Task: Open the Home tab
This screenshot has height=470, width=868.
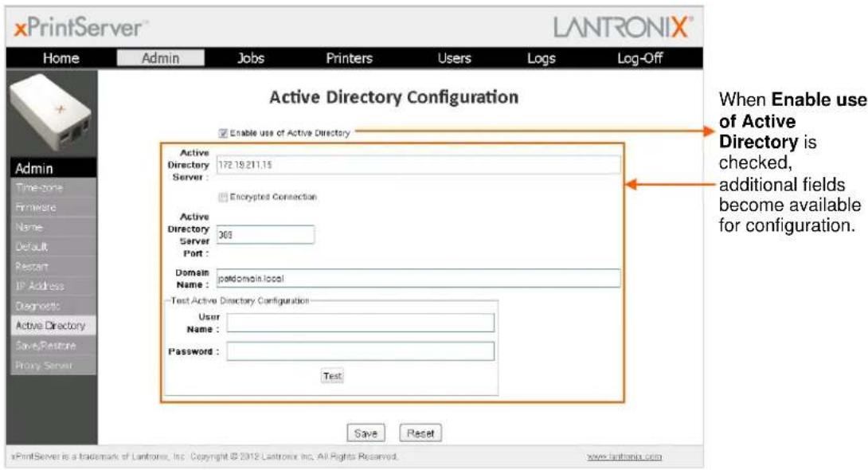Action: point(61,58)
